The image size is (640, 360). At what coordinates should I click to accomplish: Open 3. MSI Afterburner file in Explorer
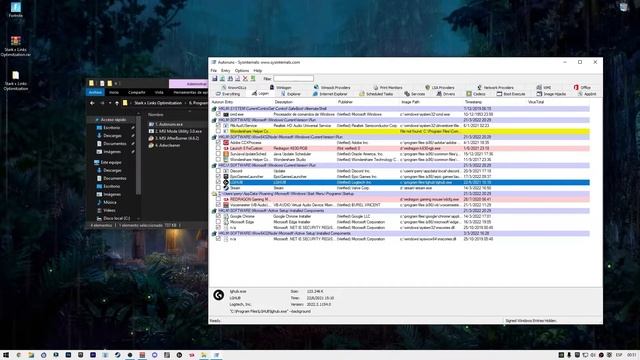coord(174,138)
